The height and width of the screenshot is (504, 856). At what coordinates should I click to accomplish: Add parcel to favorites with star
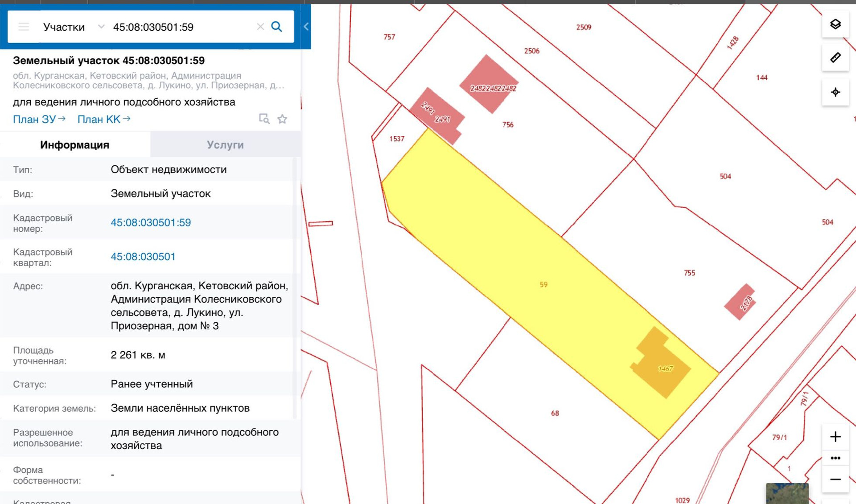click(x=282, y=119)
